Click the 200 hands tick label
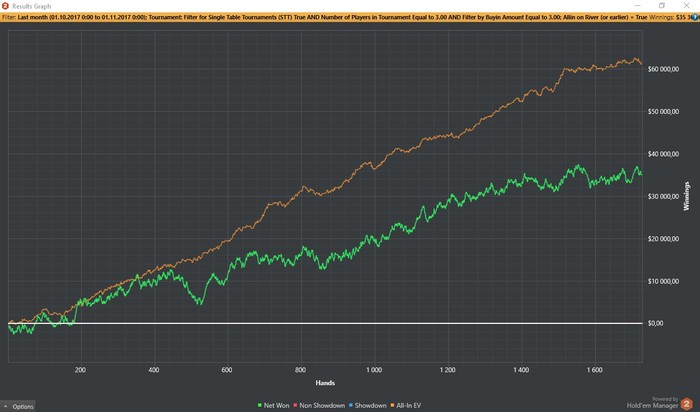 click(80, 370)
